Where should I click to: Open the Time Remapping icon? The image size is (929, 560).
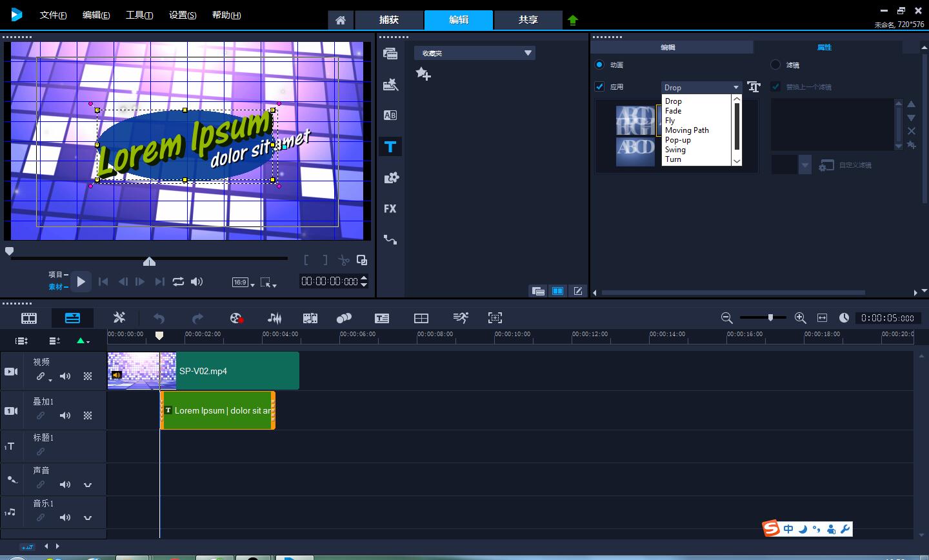tap(460, 317)
